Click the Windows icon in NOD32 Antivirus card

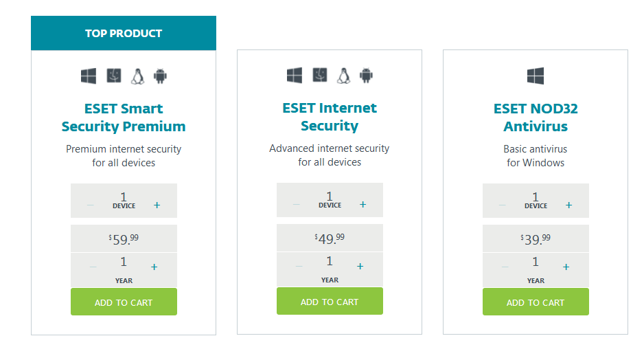point(535,76)
